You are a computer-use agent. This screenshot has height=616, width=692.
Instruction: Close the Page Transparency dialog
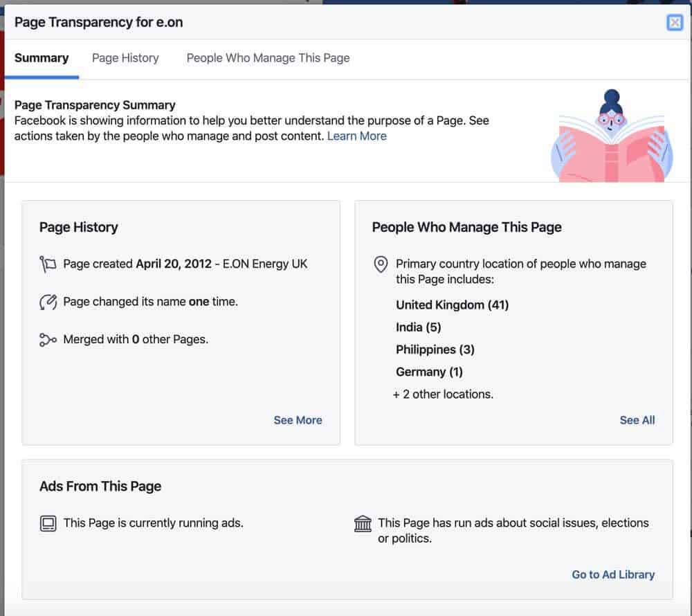click(674, 22)
